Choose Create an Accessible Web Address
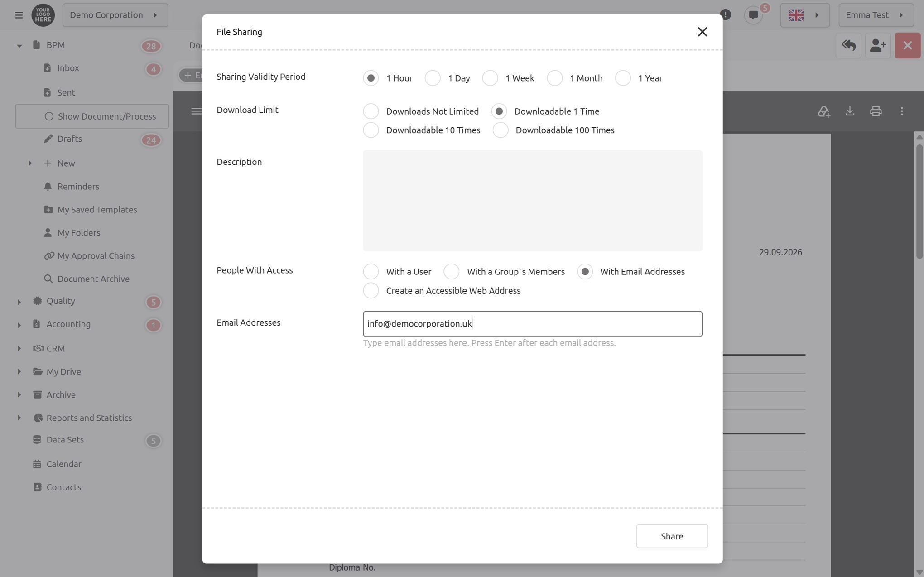Viewport: 924px width, 577px height. tap(371, 290)
